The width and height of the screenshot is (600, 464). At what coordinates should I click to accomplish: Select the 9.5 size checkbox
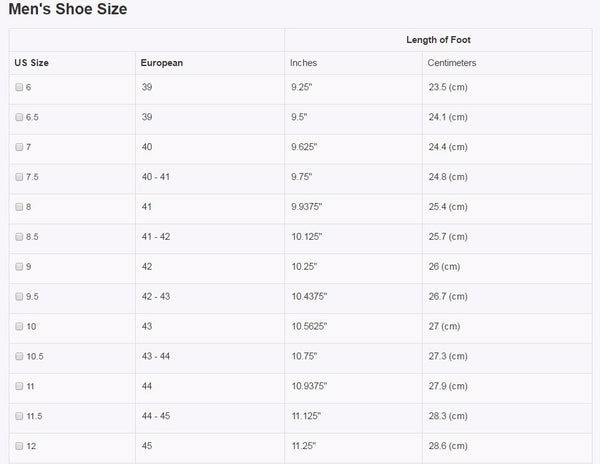(20, 296)
